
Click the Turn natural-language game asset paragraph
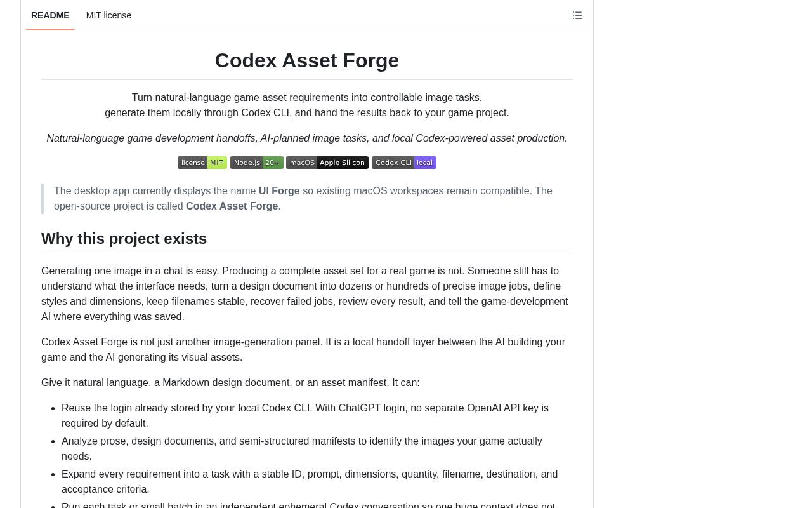307,105
